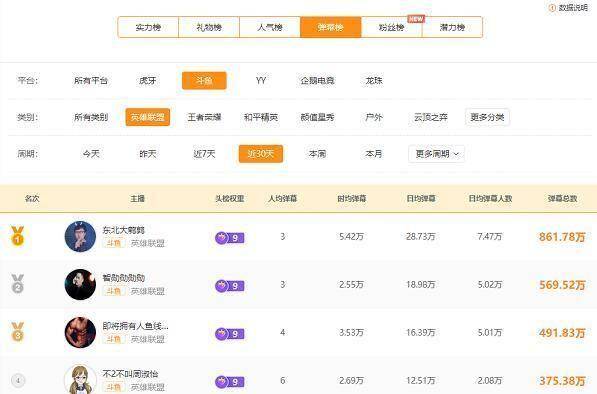Click daily user count 2.08万
The height and width of the screenshot is (394, 597).
click(x=490, y=380)
